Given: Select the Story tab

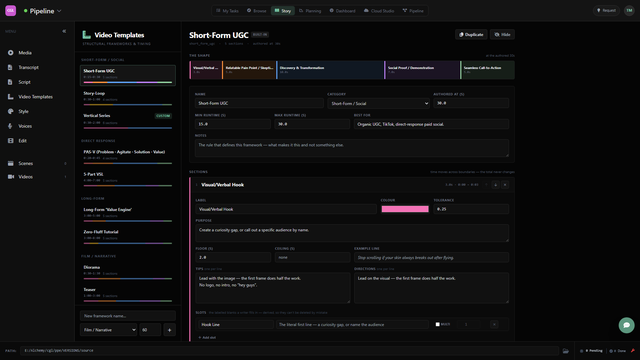Looking at the screenshot, I should (282, 11).
